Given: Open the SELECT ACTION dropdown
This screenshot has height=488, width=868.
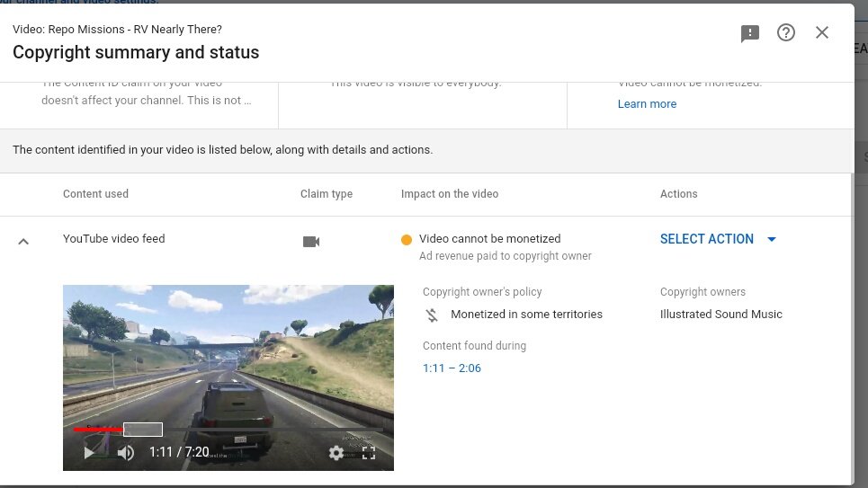Looking at the screenshot, I should point(718,239).
